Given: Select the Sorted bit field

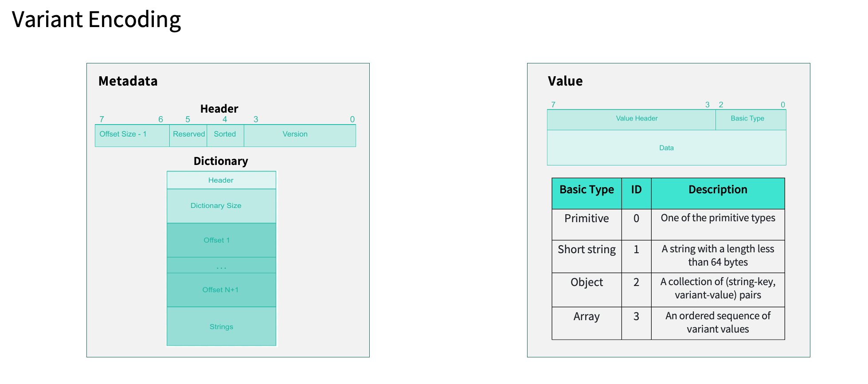Looking at the screenshot, I should tap(225, 135).
